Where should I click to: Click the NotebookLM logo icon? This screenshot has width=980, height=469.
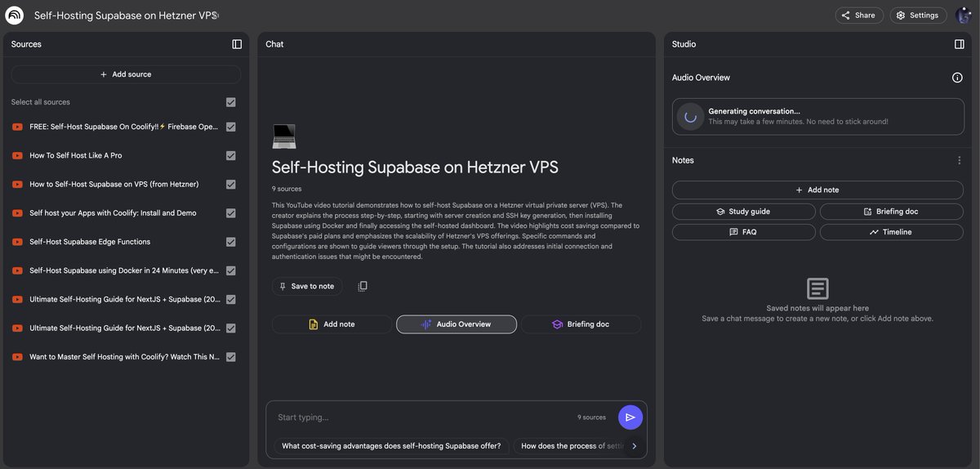pyautogui.click(x=15, y=16)
